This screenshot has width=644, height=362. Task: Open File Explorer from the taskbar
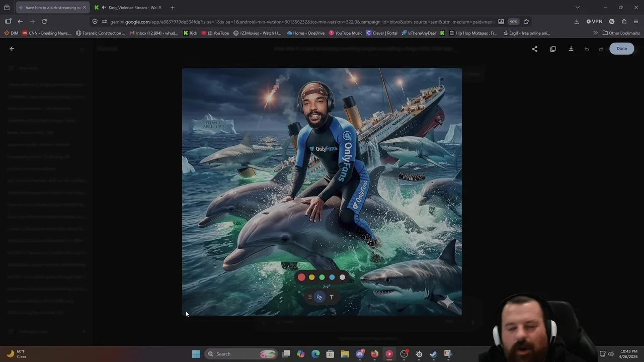tap(345, 354)
